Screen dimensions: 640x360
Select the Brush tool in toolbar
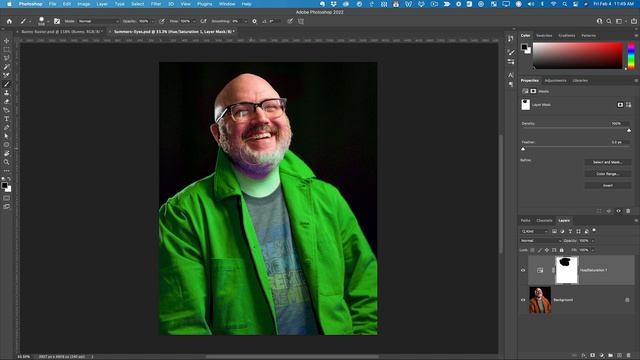tap(7, 84)
